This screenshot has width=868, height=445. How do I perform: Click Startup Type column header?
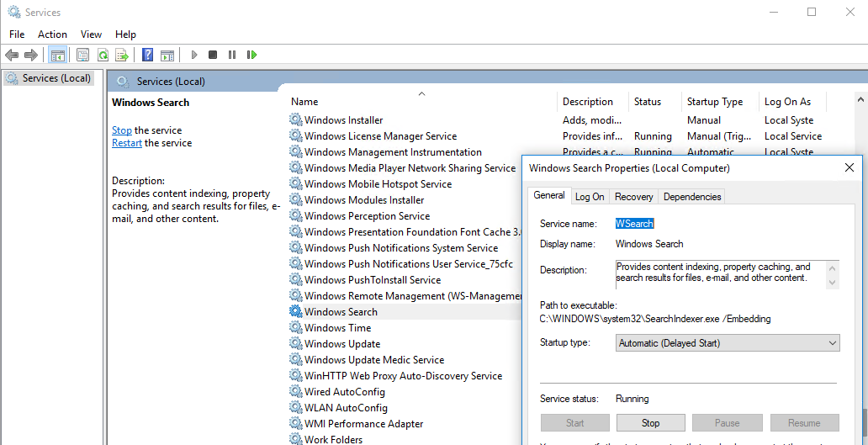(714, 102)
